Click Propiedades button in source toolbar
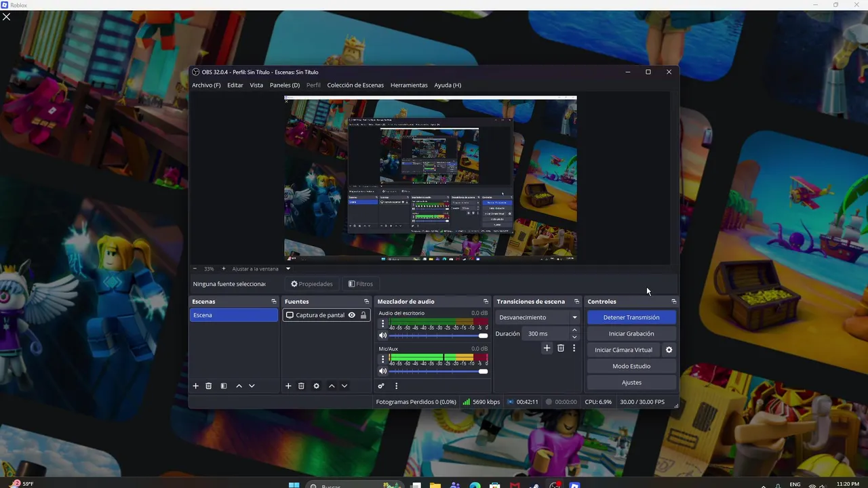 tap(312, 284)
